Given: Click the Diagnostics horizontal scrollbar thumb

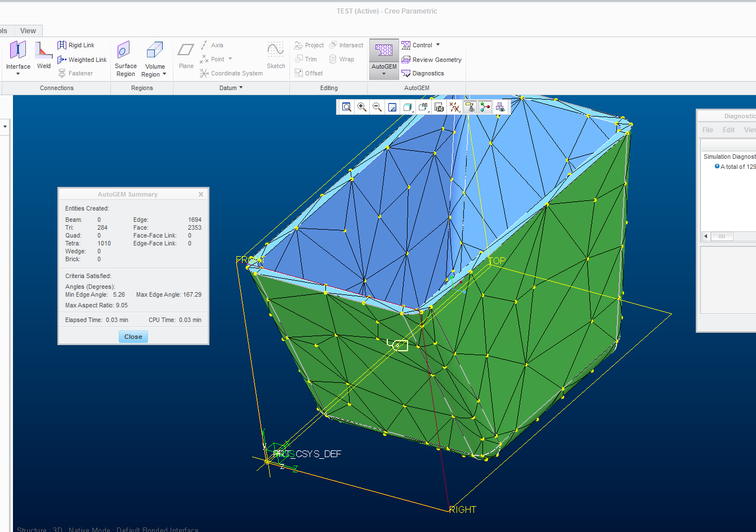Looking at the screenshot, I should coord(722,236).
